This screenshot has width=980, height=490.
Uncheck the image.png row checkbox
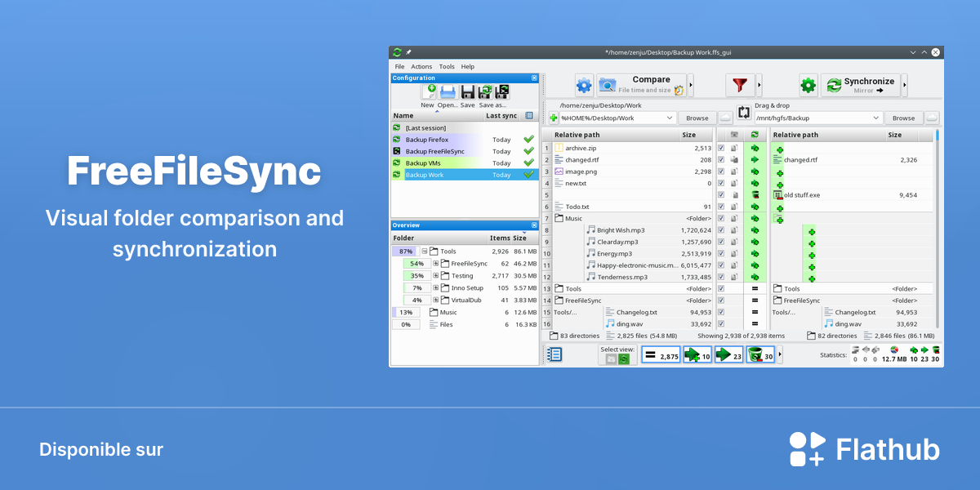[x=721, y=171]
